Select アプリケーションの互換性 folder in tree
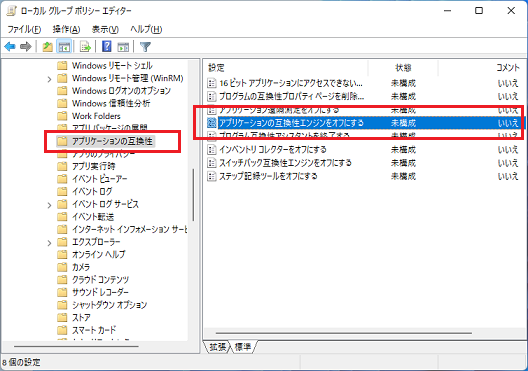 (x=112, y=141)
